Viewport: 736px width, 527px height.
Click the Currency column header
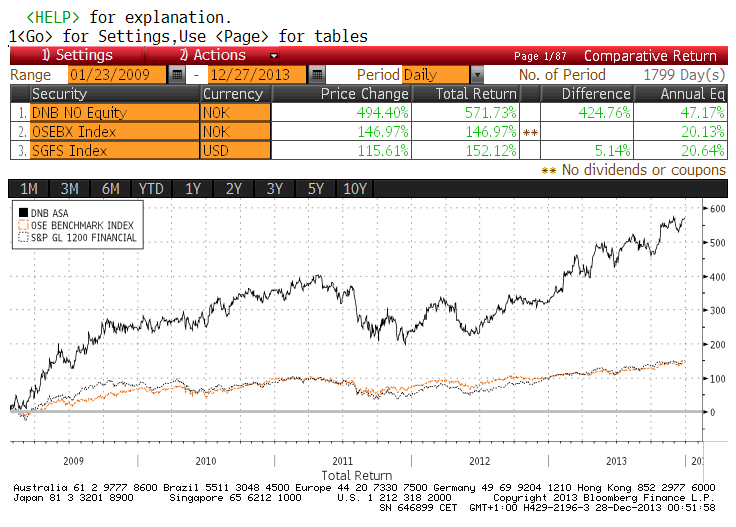pos(236,94)
